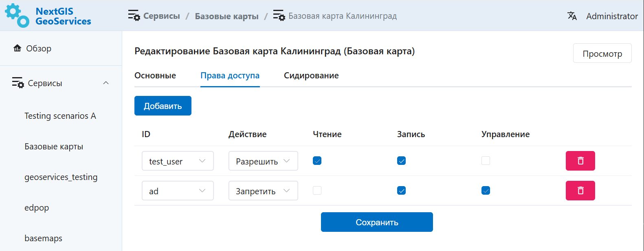The width and height of the screenshot is (644, 251).
Task: Delete the test_user access rule
Action: [x=580, y=161]
